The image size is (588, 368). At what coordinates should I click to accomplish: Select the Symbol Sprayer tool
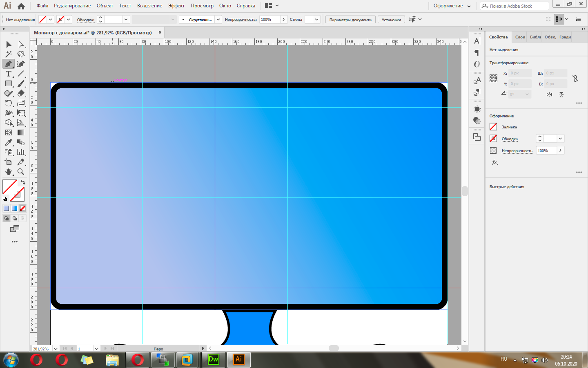tap(9, 152)
